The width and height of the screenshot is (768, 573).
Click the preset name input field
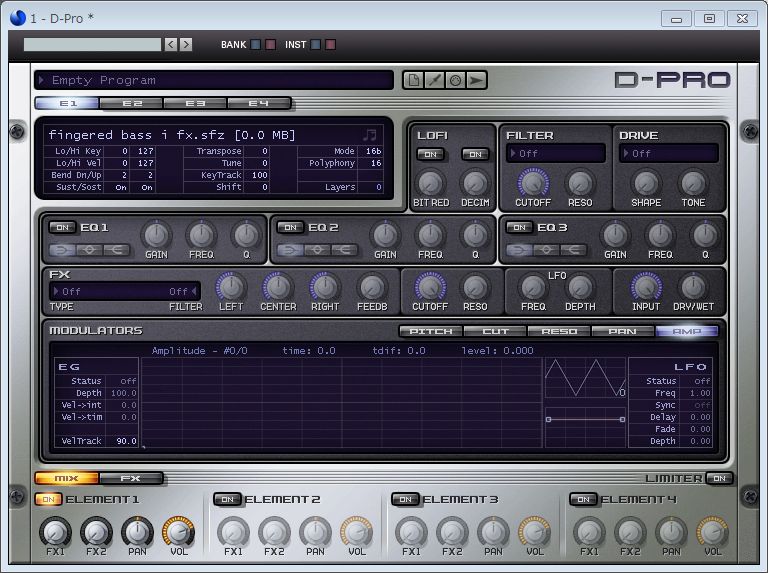(92, 45)
